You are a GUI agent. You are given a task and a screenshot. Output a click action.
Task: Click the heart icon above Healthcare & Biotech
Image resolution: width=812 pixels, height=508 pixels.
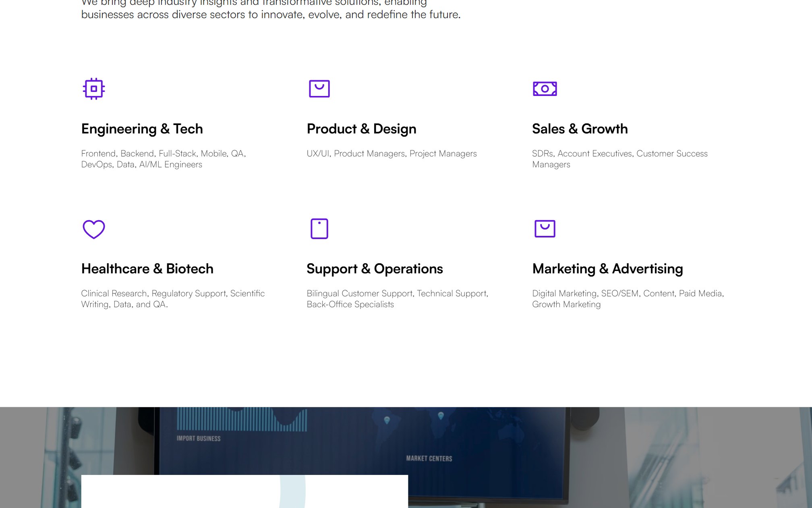94,229
